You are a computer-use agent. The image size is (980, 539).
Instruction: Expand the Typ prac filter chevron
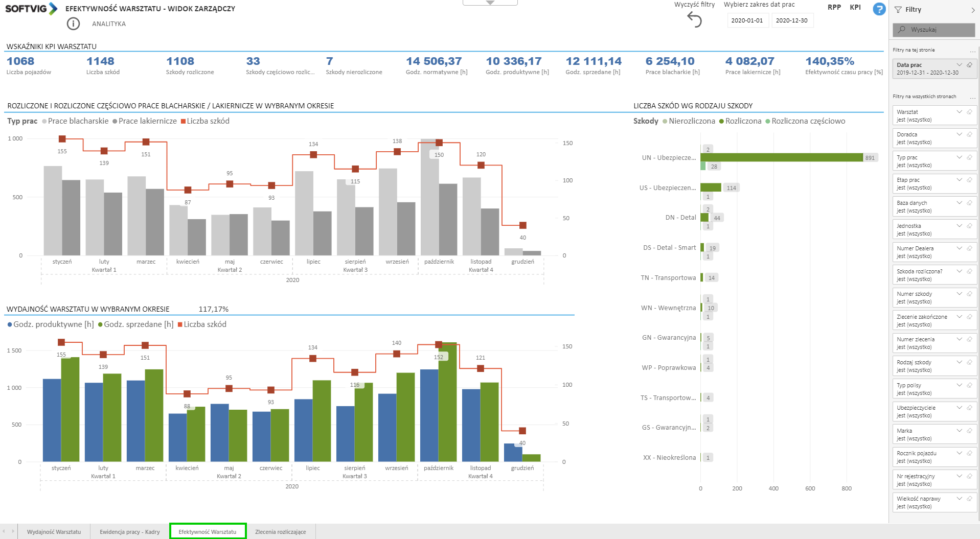959,157
